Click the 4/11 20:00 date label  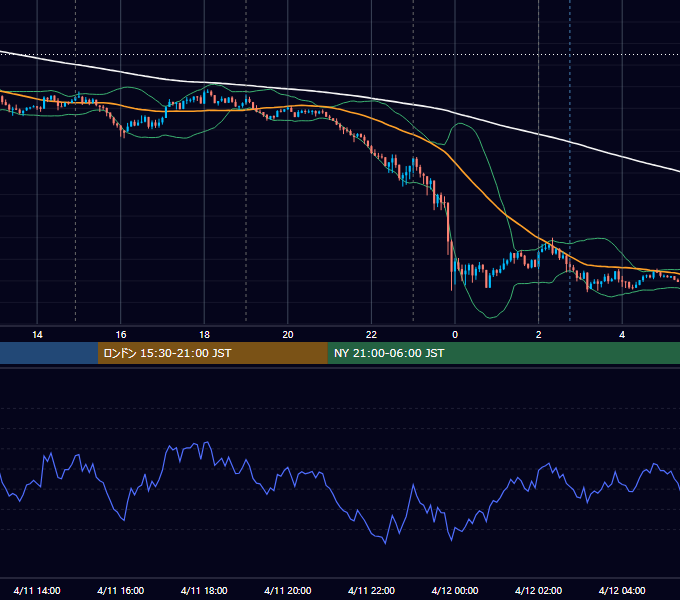tap(288, 590)
